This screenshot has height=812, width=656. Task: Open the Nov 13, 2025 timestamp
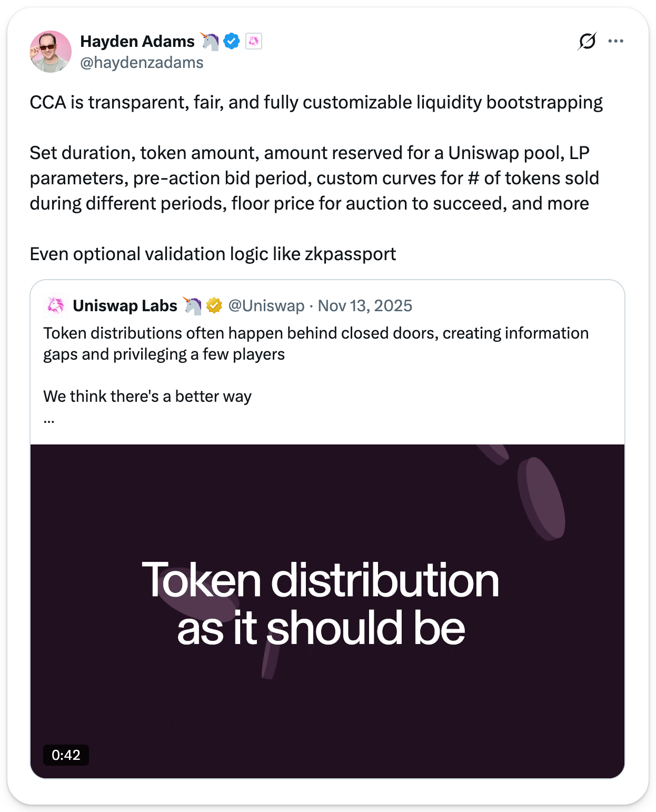365,305
